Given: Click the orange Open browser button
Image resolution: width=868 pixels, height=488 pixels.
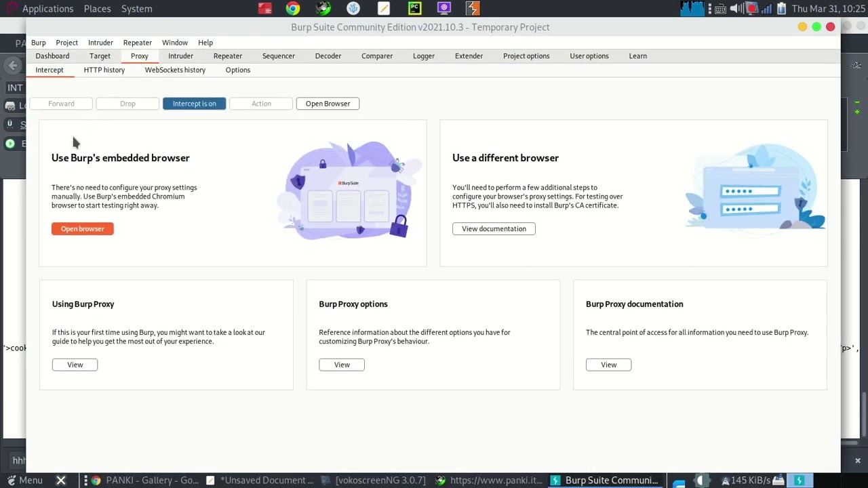Looking at the screenshot, I should click(x=83, y=228).
